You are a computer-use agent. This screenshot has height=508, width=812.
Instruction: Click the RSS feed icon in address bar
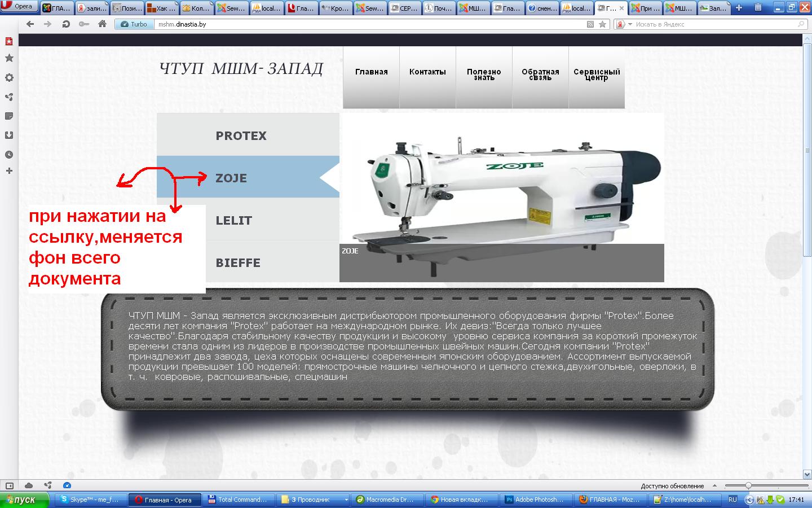click(590, 24)
